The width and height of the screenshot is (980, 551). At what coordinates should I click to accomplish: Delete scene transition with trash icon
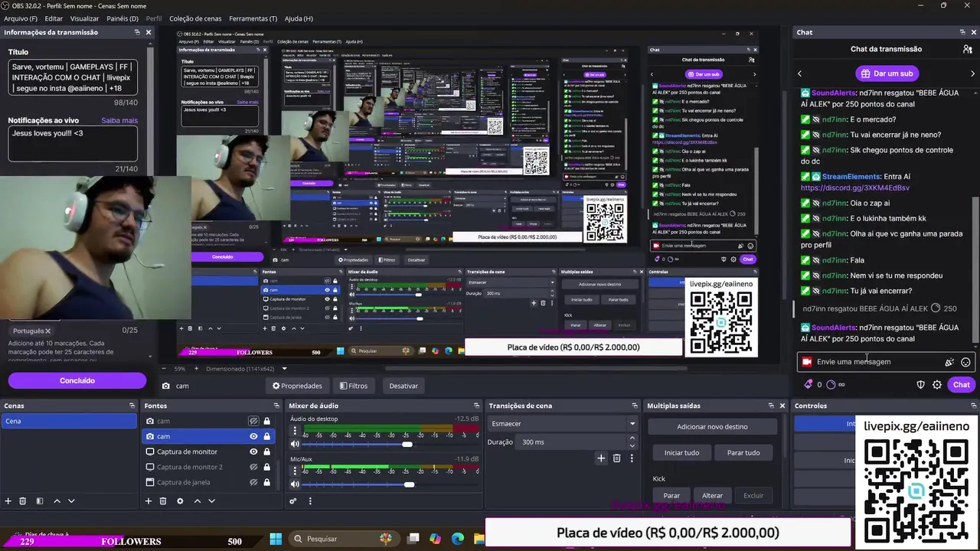pos(616,458)
